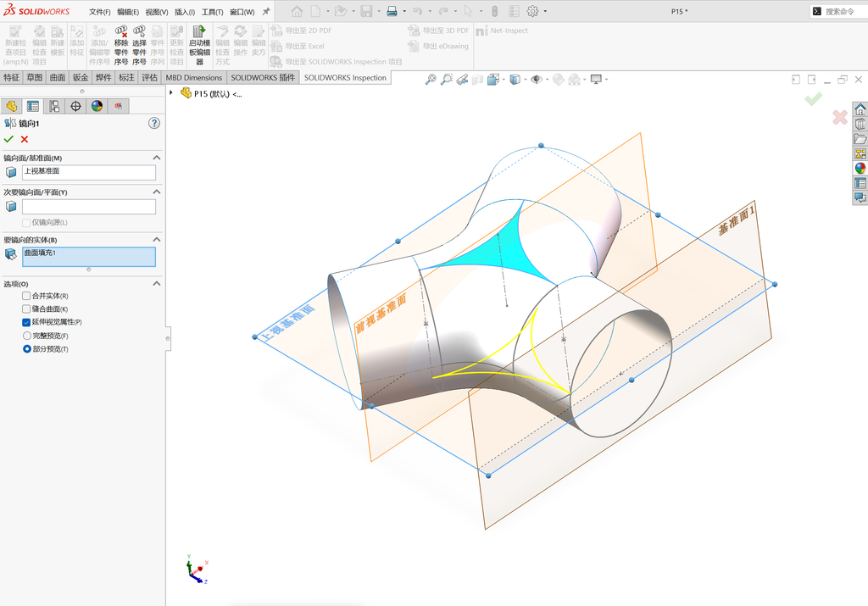Viewport: 868px width, 606px height.
Task: Switch to the 钣金 tab
Action: pos(81,77)
